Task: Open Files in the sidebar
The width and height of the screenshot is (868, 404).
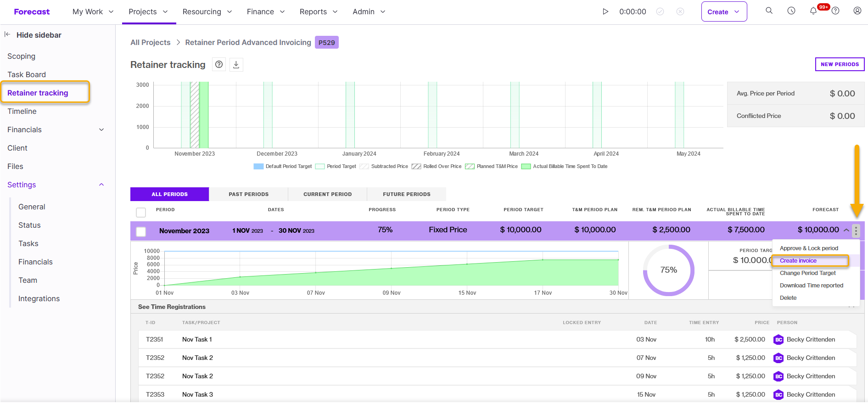Action: 15,166
